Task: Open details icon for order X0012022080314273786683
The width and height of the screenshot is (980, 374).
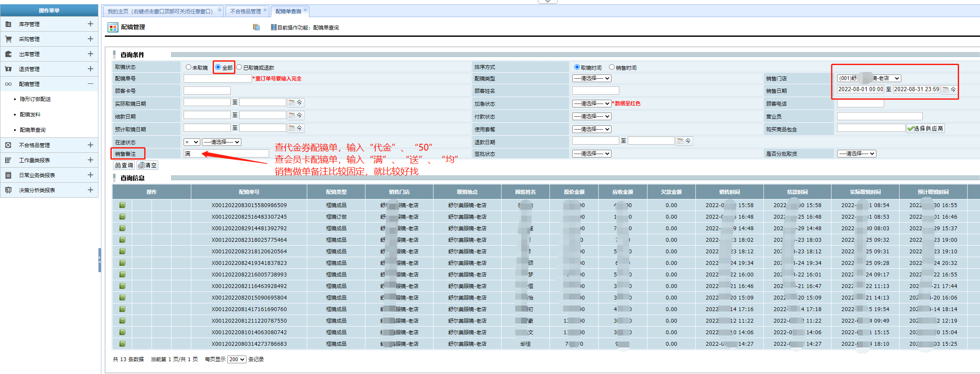Action: [122, 344]
